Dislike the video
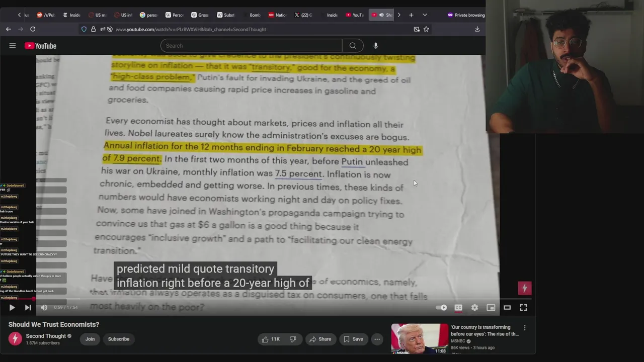This screenshot has width=644, height=362. tap(293, 339)
